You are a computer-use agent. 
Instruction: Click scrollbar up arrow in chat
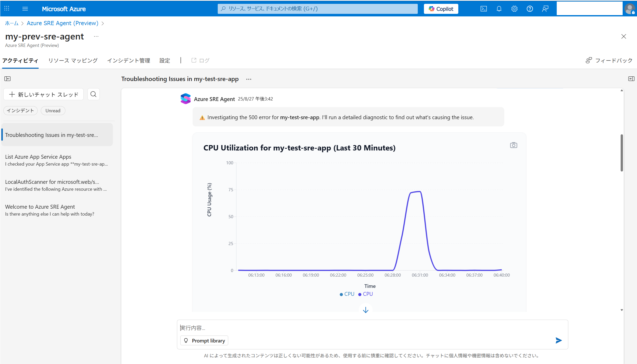click(622, 90)
